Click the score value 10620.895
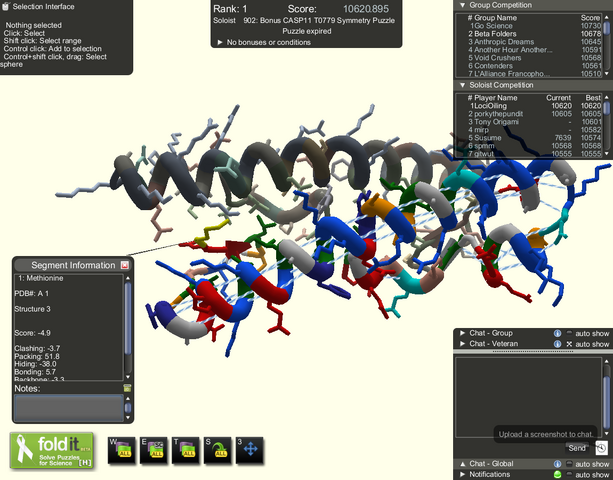 [366, 9]
